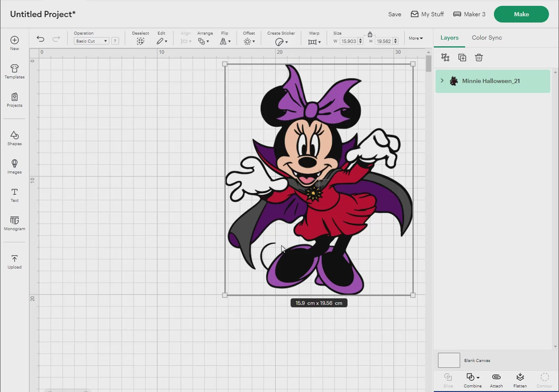Open the Maker 3 machine selector
The image size is (559, 392).
tap(469, 14)
